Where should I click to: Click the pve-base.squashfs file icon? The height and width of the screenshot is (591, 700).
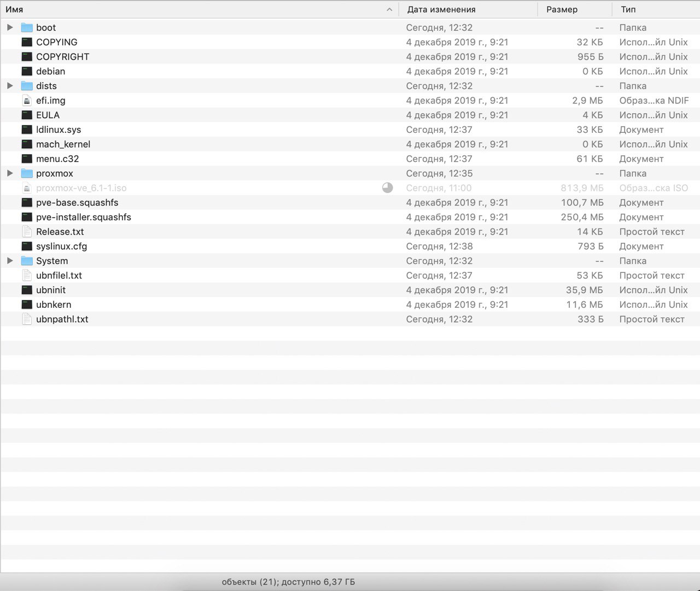coord(27,202)
